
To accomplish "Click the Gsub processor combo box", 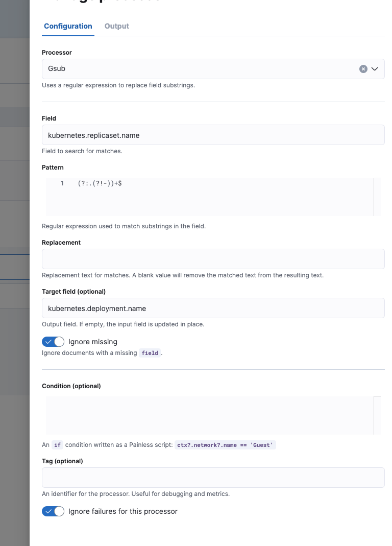I will pyautogui.click(x=199, y=69).
